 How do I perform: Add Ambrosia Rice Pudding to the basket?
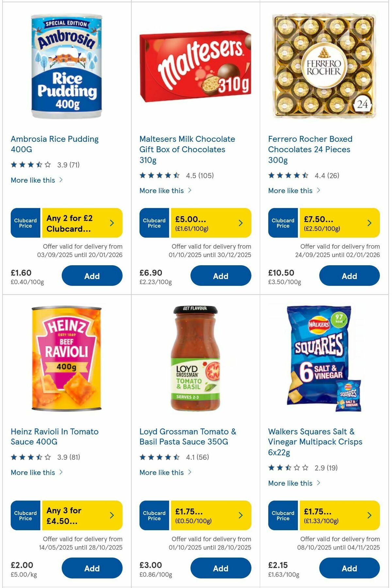[92, 276]
